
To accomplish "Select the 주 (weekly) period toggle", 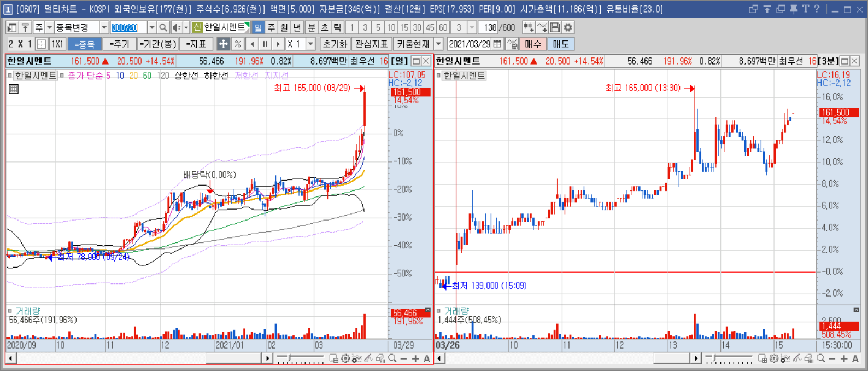I will (x=271, y=27).
